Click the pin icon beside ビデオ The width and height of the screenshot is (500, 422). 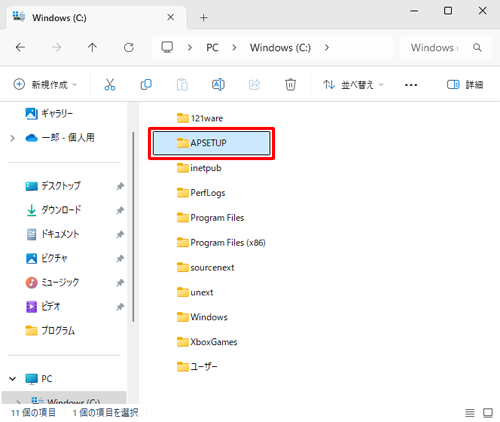coord(120,307)
